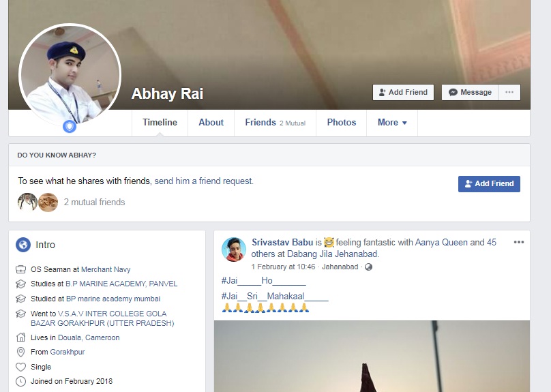Open Srivastav Babu's profile avatar
Viewport: 551px width, 392px height.
tap(234, 250)
